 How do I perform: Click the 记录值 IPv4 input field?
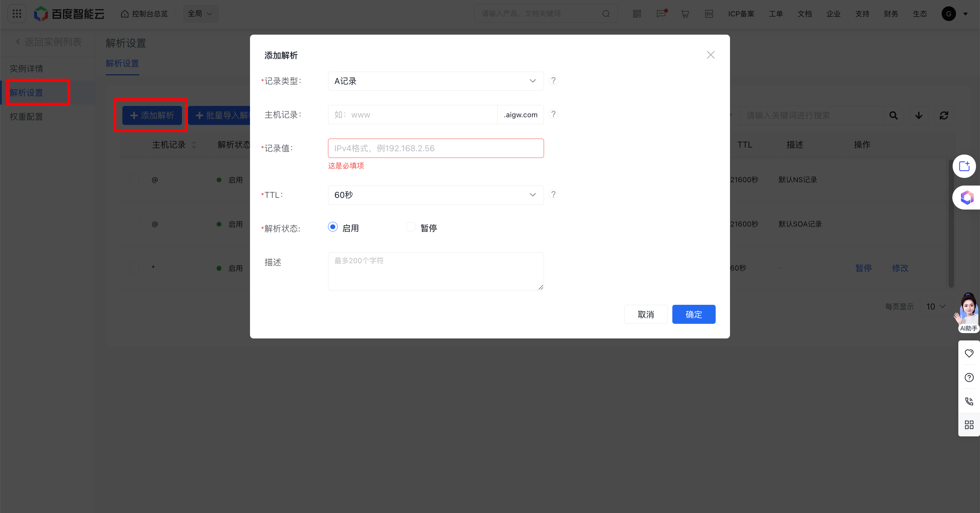[x=435, y=148]
